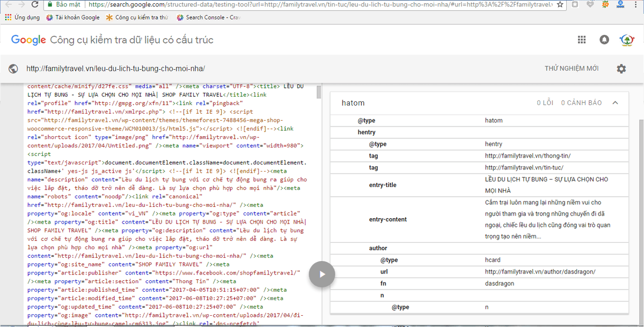This screenshot has height=327, width=644.
Task: Click the browser forward arrow
Action: pos(20,4)
